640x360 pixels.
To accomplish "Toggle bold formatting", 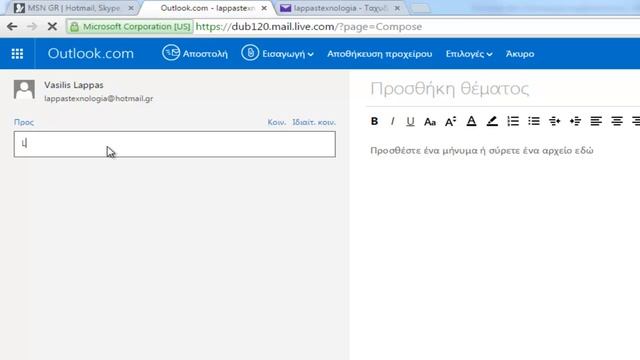I will (x=374, y=121).
